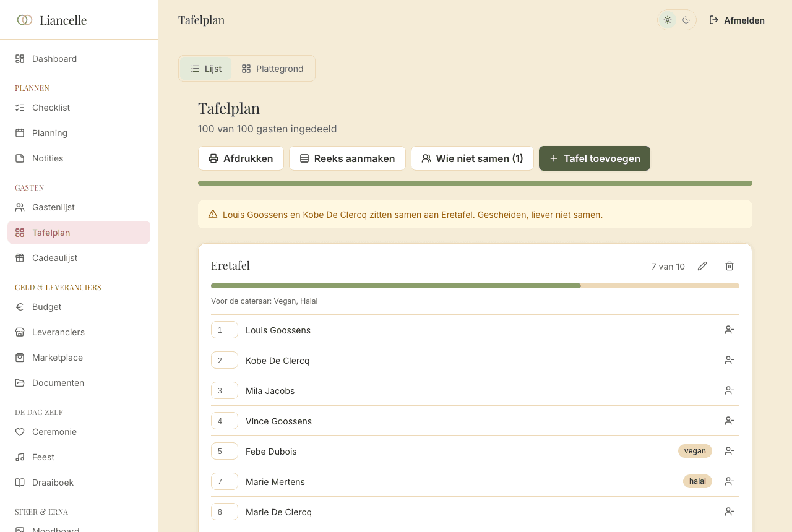Click the guest name Vince Goossens
Image resolution: width=792 pixels, height=532 pixels.
coord(278,421)
